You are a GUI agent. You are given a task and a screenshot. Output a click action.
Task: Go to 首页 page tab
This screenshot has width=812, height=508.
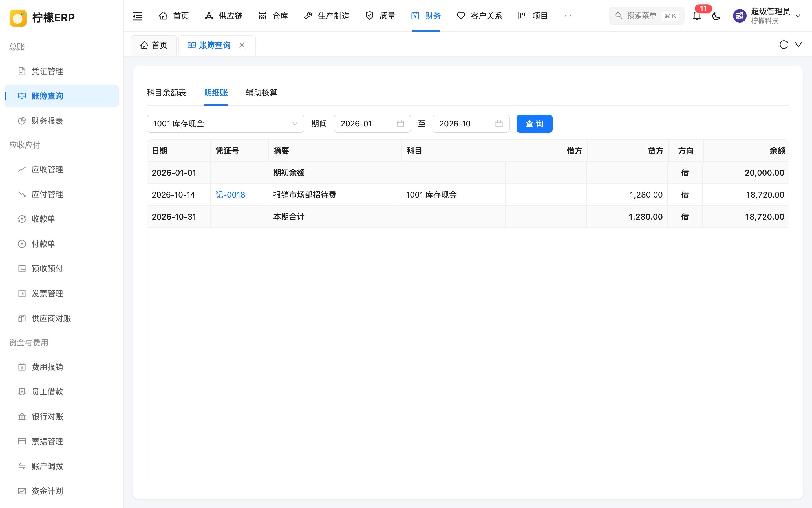click(154, 45)
